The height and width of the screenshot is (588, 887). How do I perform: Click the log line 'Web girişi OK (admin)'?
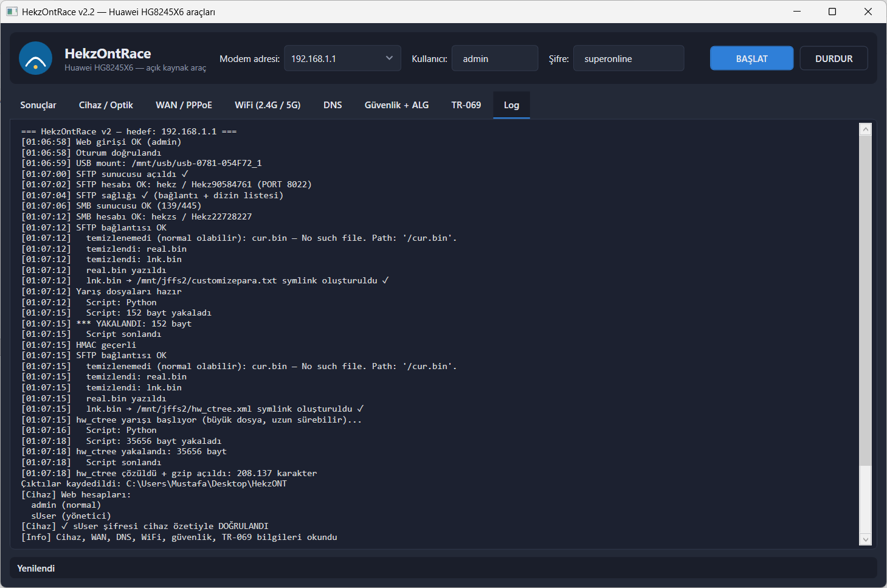(102, 142)
